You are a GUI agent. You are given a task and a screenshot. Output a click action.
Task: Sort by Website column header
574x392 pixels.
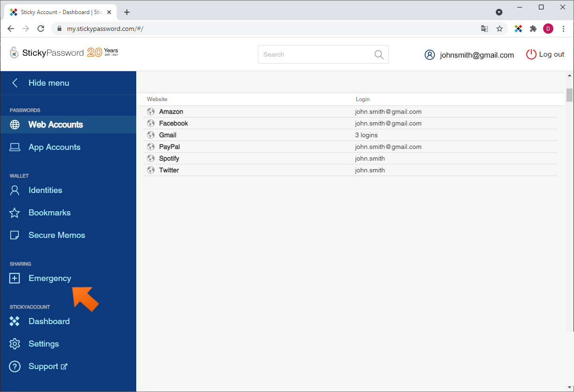coord(157,99)
